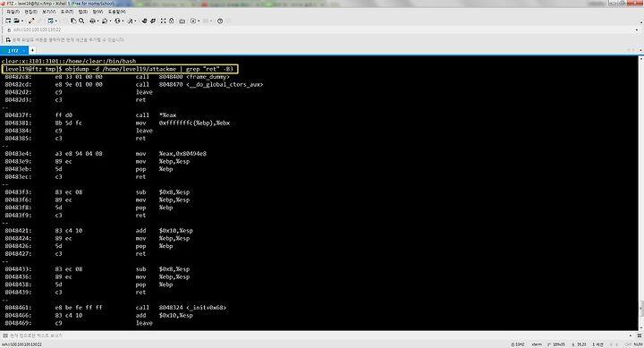Viewport: 644px width, 348px height.
Task: Open the 도움말(H) menu
Action: pos(117,12)
